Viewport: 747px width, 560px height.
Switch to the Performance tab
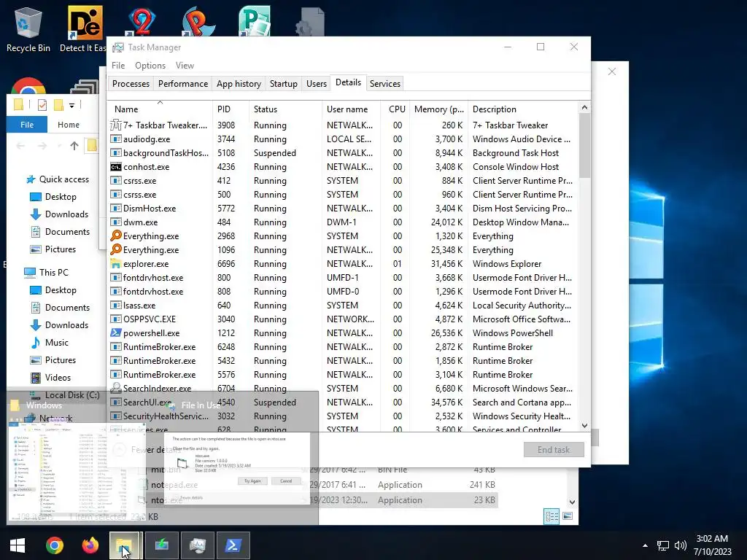[x=183, y=84]
